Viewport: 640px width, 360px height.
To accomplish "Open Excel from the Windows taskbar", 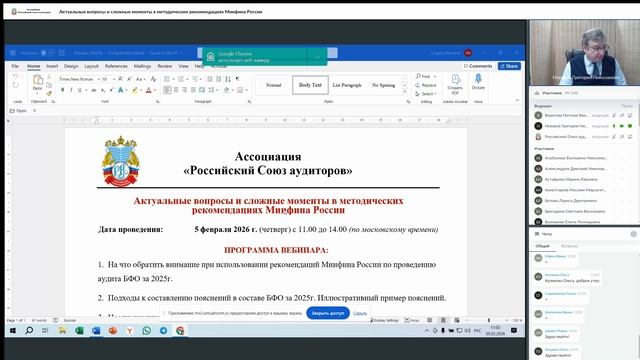I will tap(79, 331).
